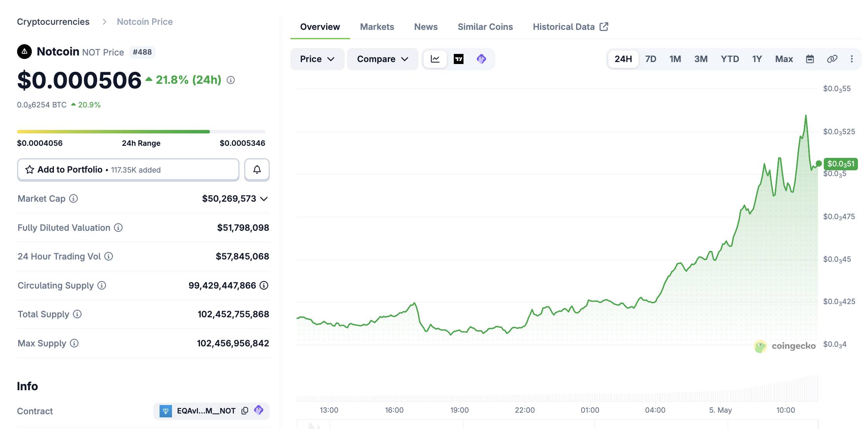Copy chart link icon
This screenshot has width=868, height=429.
pos(832,59)
